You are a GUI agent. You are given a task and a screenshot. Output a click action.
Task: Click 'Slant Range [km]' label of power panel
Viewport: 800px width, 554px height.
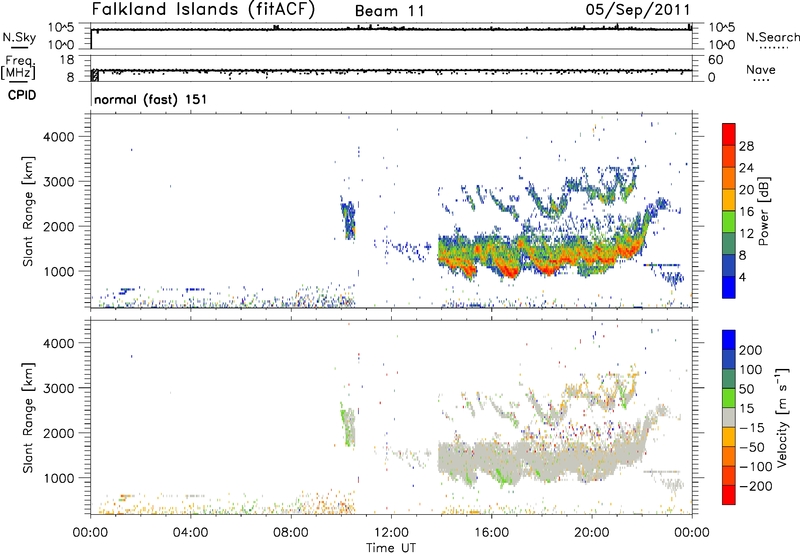click(28, 211)
